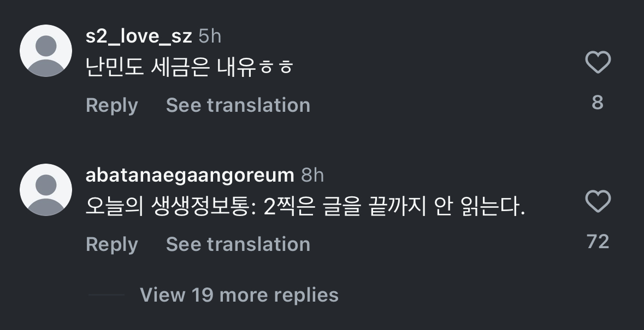Open the 72 likes count
Image resolution: width=644 pixels, height=330 pixels.
pyautogui.click(x=598, y=242)
